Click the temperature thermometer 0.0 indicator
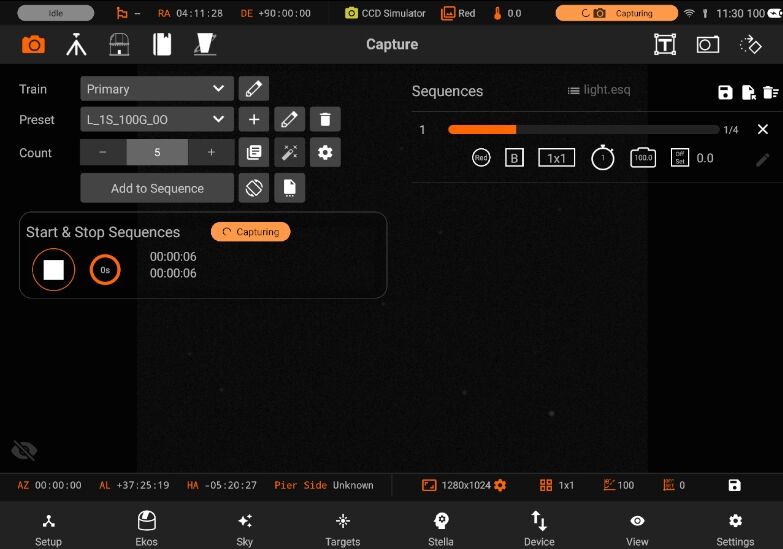The width and height of the screenshot is (783, 549). click(x=507, y=13)
